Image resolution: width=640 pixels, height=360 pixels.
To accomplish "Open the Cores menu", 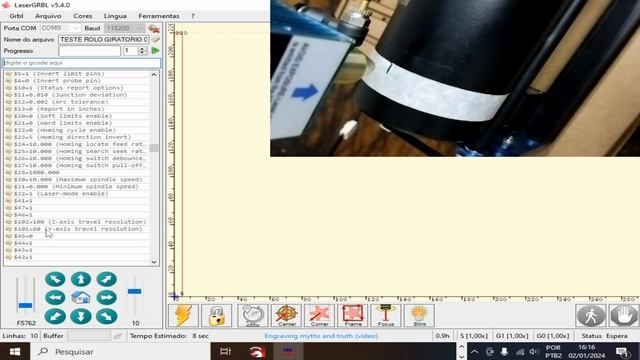I will pos(83,16).
